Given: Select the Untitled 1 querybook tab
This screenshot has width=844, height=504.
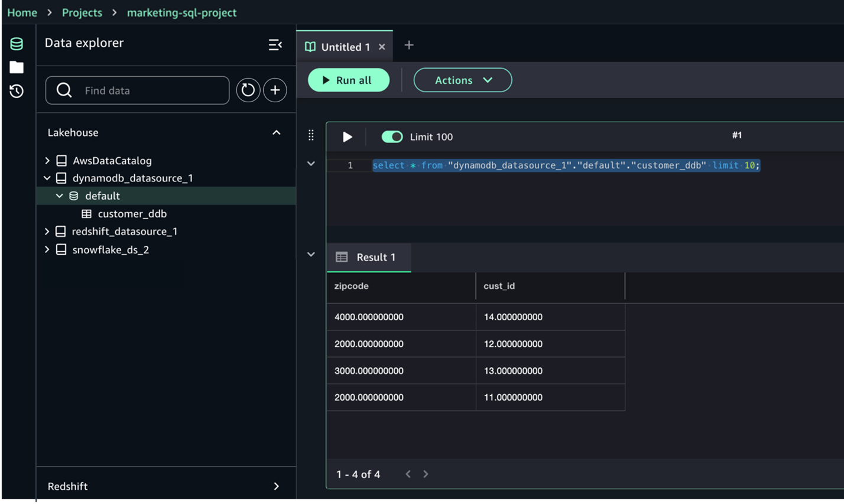Looking at the screenshot, I should pos(345,47).
